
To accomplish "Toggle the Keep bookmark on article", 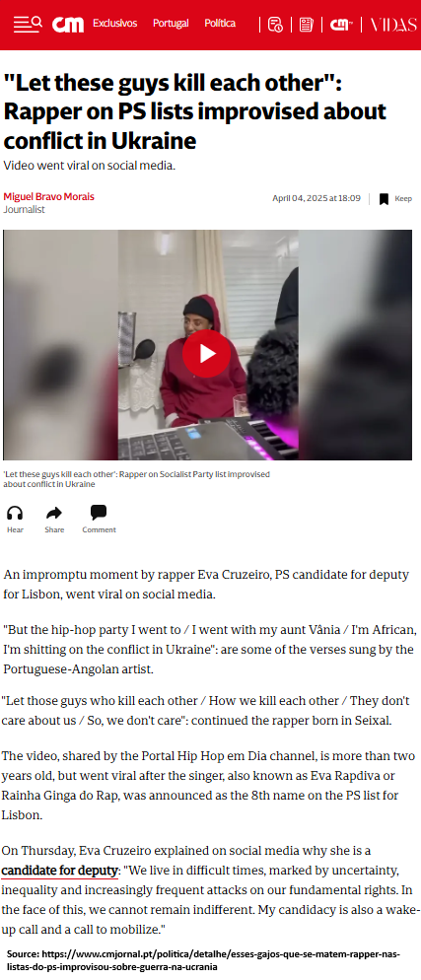I will [395, 199].
